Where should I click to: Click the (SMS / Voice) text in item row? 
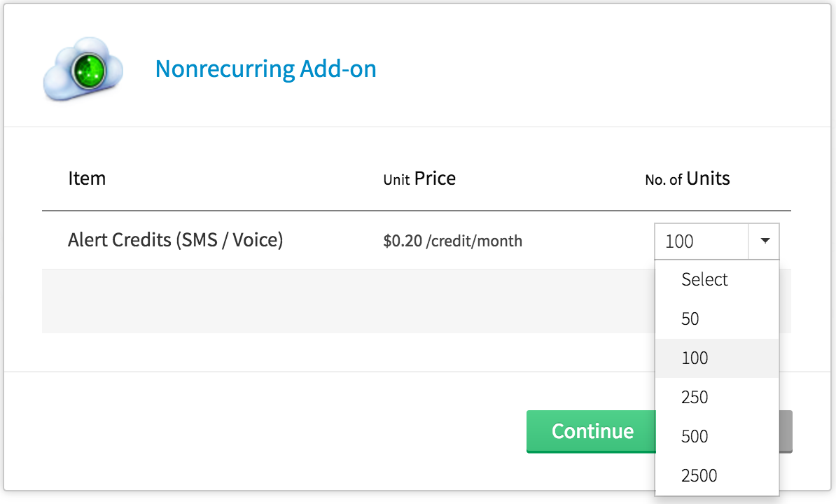click(230, 240)
